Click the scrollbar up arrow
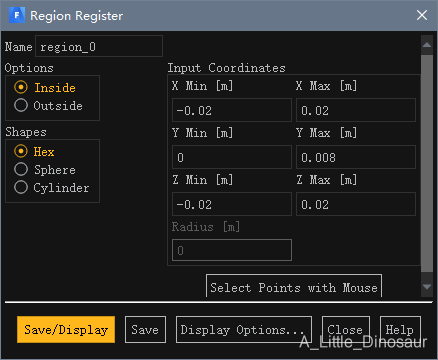 click(427, 45)
